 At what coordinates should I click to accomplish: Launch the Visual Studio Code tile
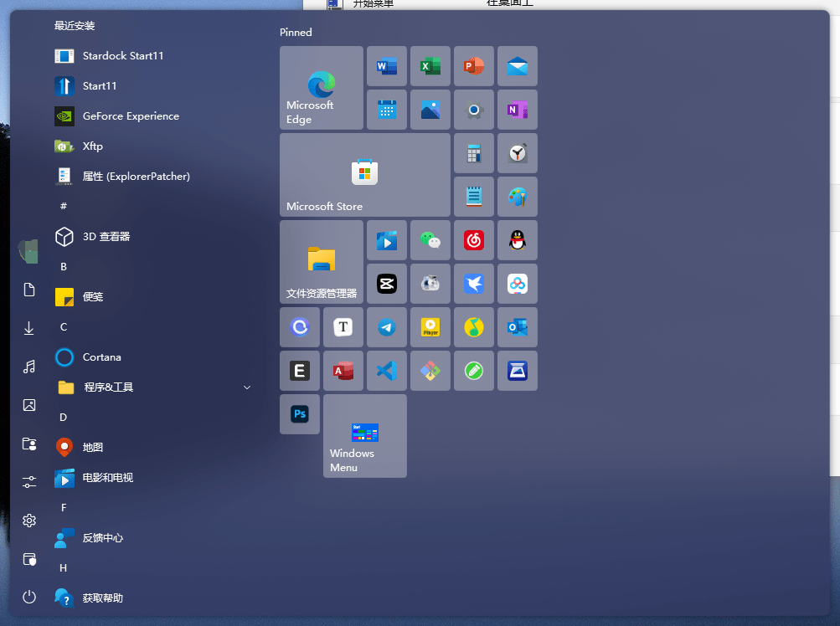pos(387,371)
